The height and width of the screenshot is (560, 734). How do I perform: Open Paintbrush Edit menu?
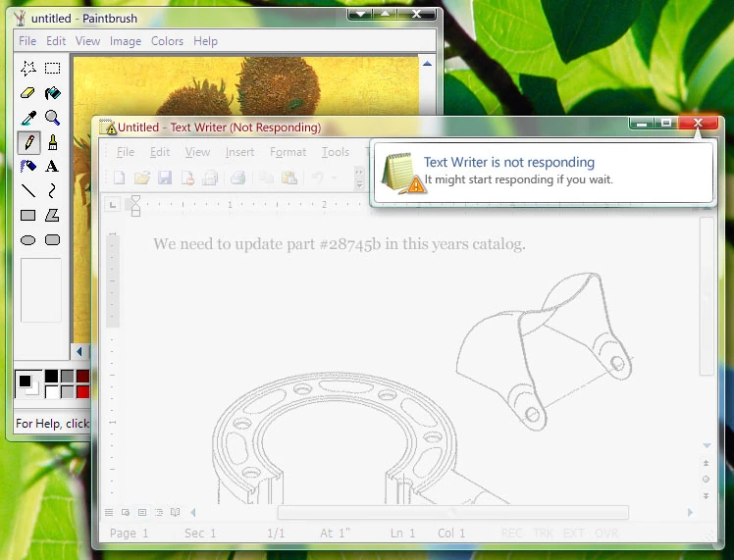tap(56, 41)
